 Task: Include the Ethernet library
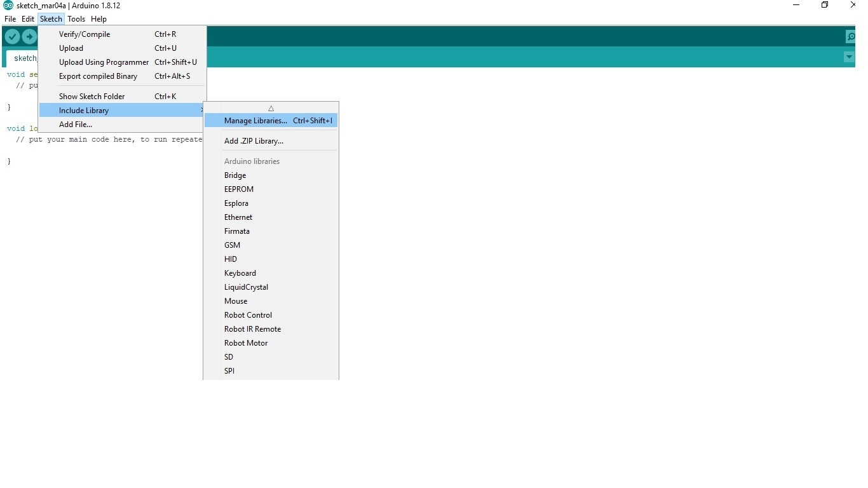(x=271, y=217)
